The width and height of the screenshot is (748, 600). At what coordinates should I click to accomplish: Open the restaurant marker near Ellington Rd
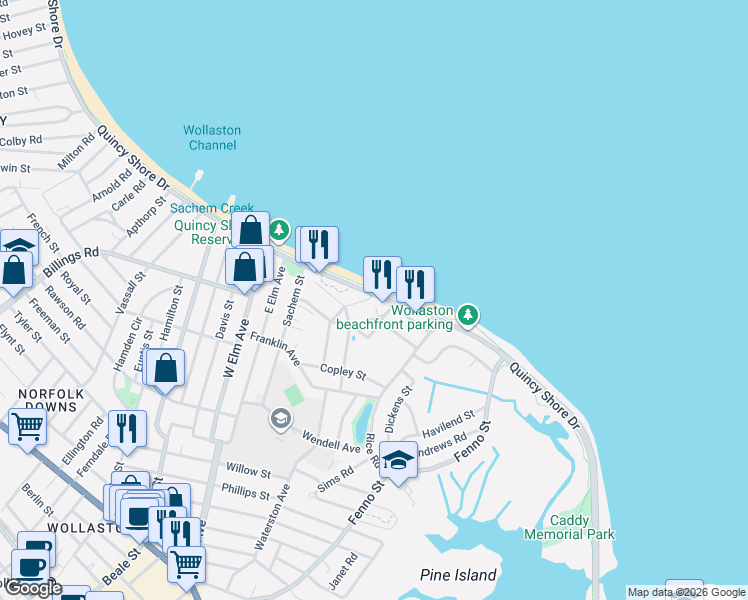[x=127, y=428]
